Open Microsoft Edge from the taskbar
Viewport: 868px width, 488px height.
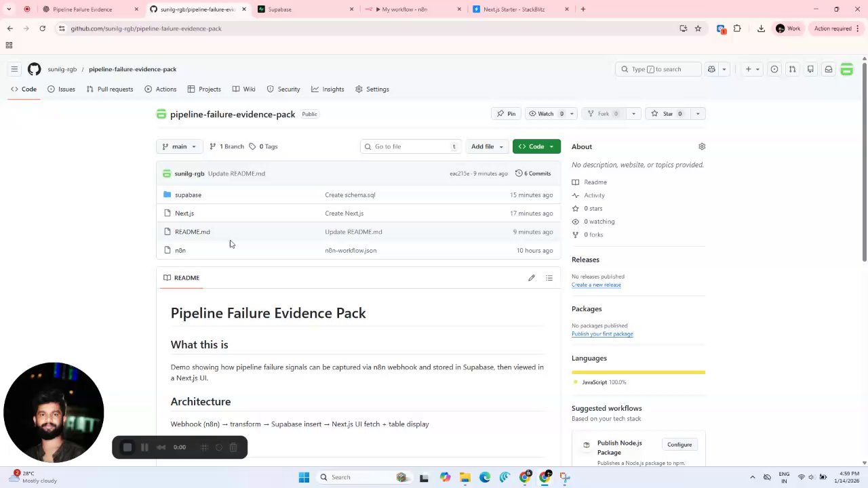tap(484, 477)
